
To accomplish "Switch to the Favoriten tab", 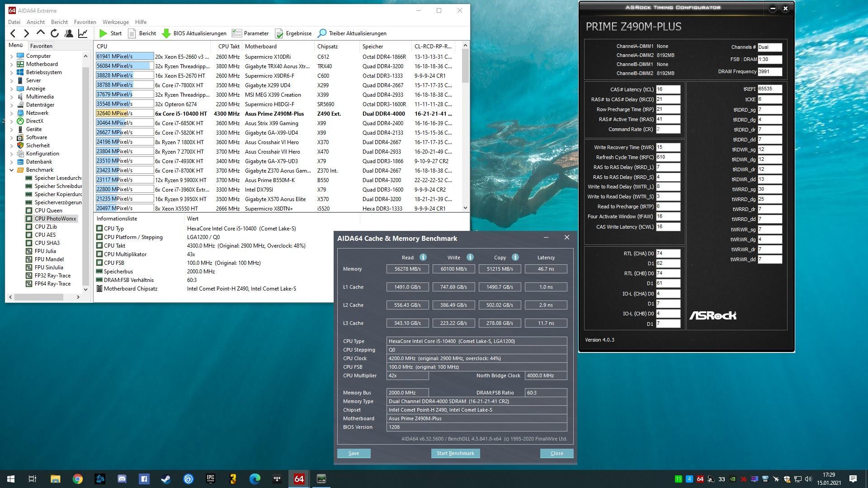I will [x=41, y=46].
